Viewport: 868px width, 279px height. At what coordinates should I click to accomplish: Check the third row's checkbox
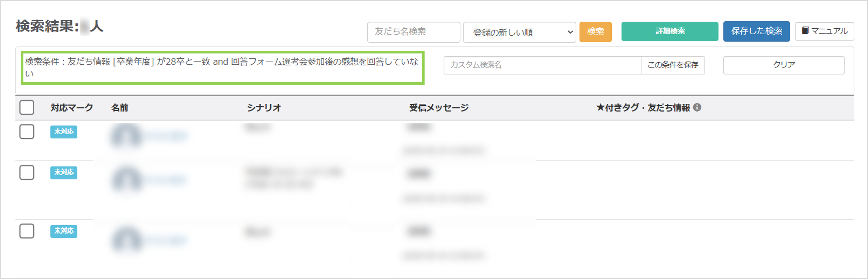coord(27,231)
